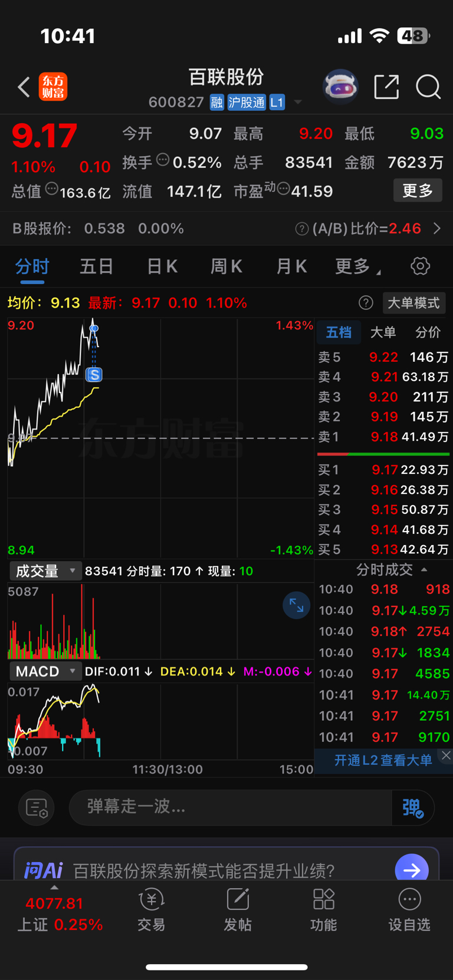Viewport: 453px width, 980px height.
Task: Switch to 月K tab
Action: click(291, 266)
